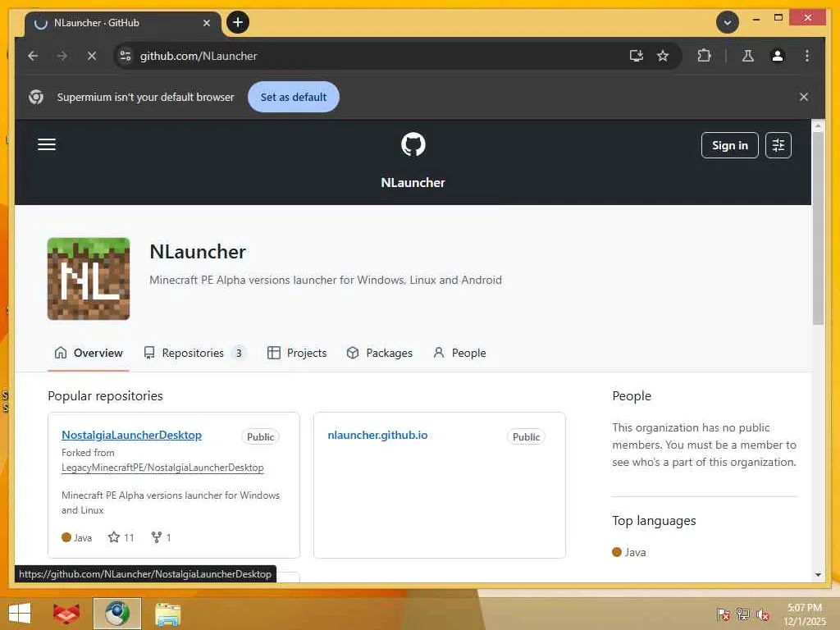This screenshot has height=630, width=840.
Task: Click the People sidebar heading
Action: [632, 396]
